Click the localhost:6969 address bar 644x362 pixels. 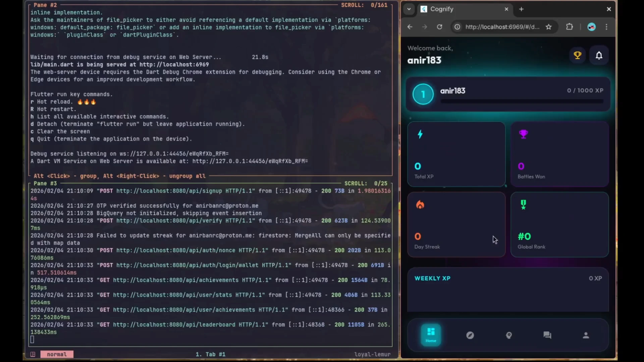click(x=502, y=27)
